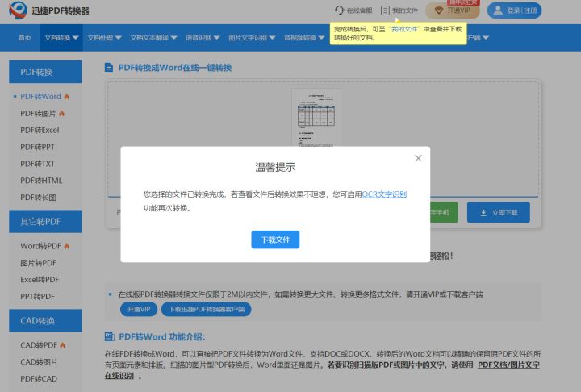Click 下载迅捷PDF转换器客户端 button
The width and height of the screenshot is (581, 392).
tap(207, 309)
